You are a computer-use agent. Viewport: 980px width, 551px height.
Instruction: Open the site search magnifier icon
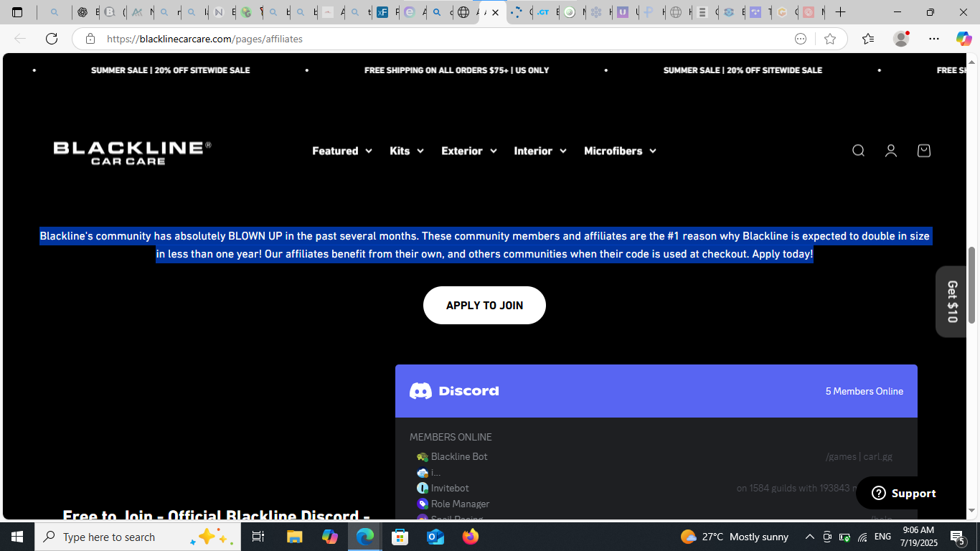858,151
